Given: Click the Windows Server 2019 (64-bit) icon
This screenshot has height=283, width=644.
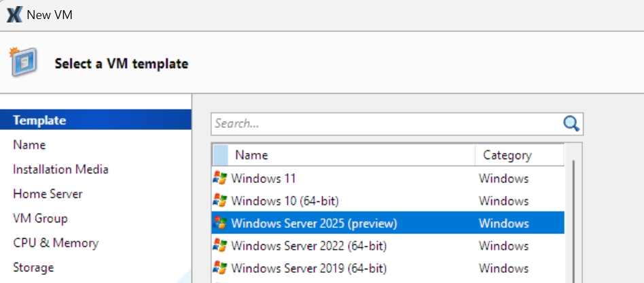Looking at the screenshot, I should [220, 268].
